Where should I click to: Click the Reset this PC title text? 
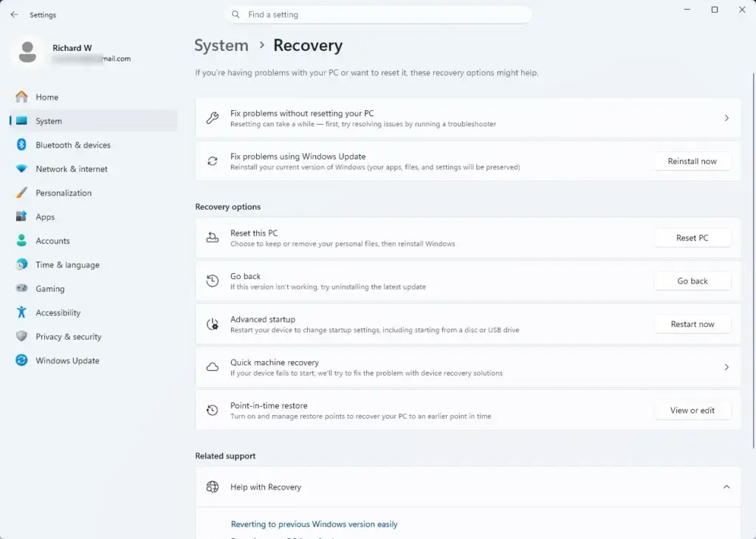click(254, 233)
